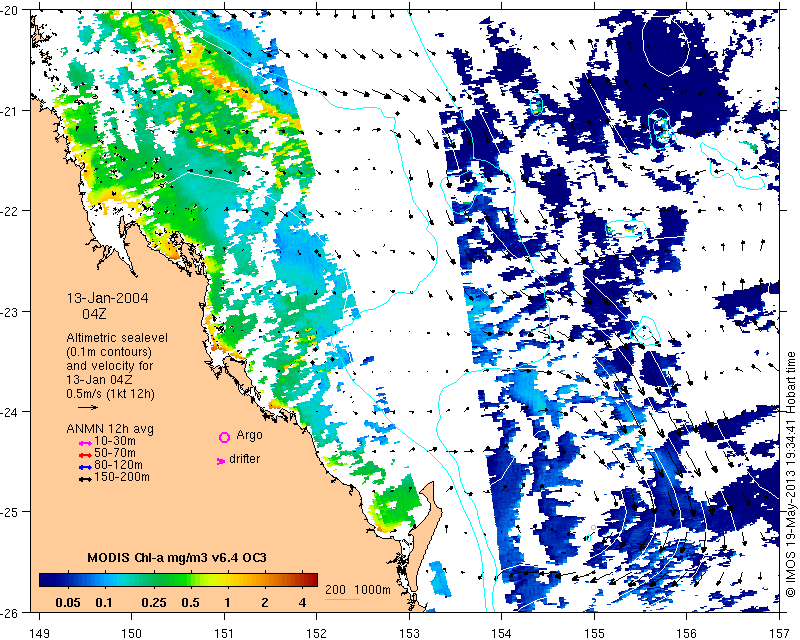Click the magenta Argo circle marker in legend
800x640 pixels.
(x=224, y=437)
